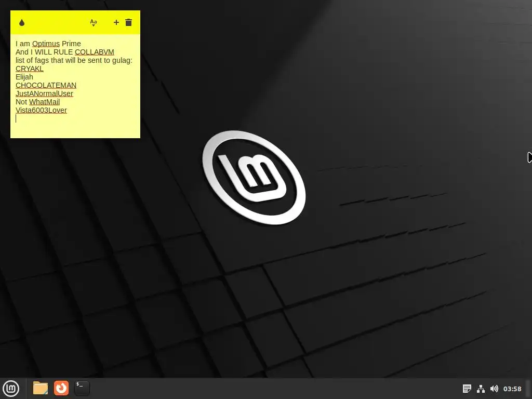The image size is (532, 399).
Task: Open the clock calendar showing 03:58
Action: tap(512, 389)
